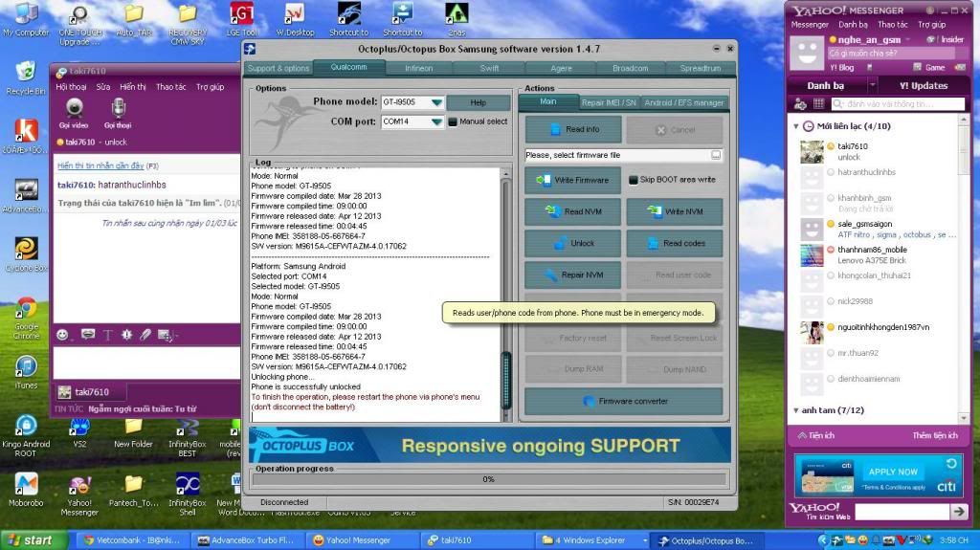Open My Computer desktop icon
The height and width of the screenshot is (550, 980).
click(x=26, y=19)
